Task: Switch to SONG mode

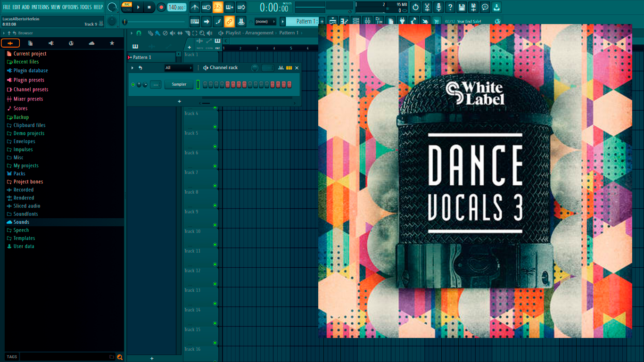Action: (127, 9)
